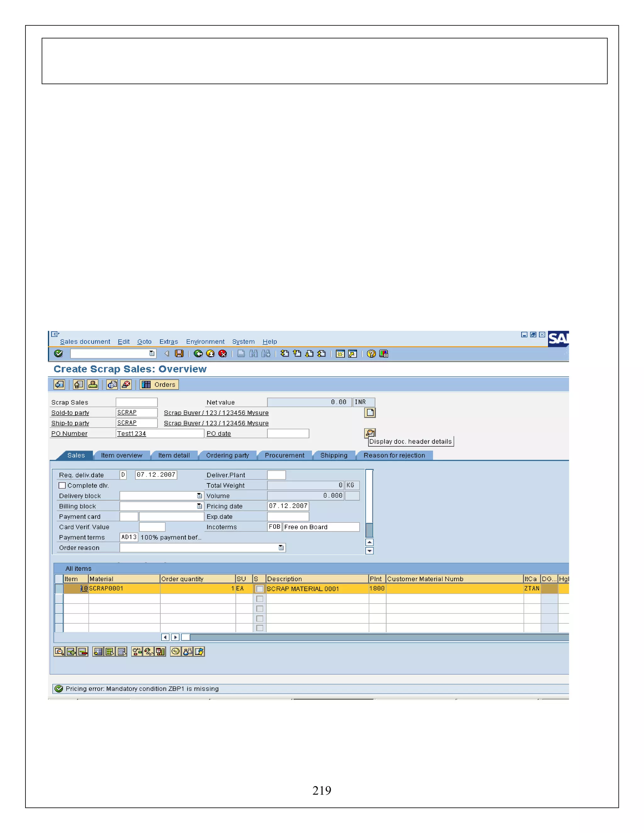Click the green Back arrow icon
This screenshot has width=644, height=833.
(198, 354)
